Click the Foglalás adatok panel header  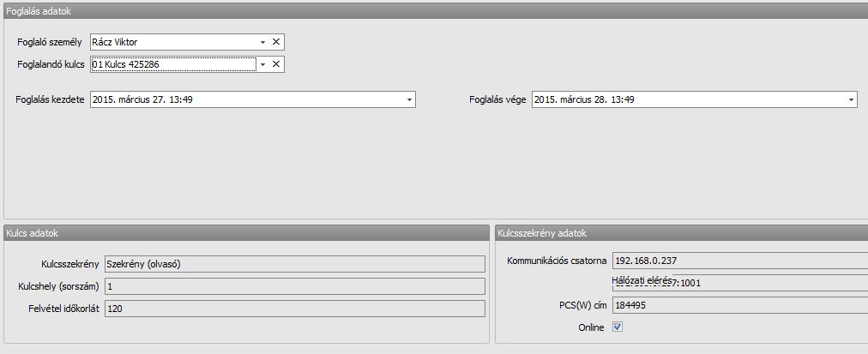click(436, 11)
